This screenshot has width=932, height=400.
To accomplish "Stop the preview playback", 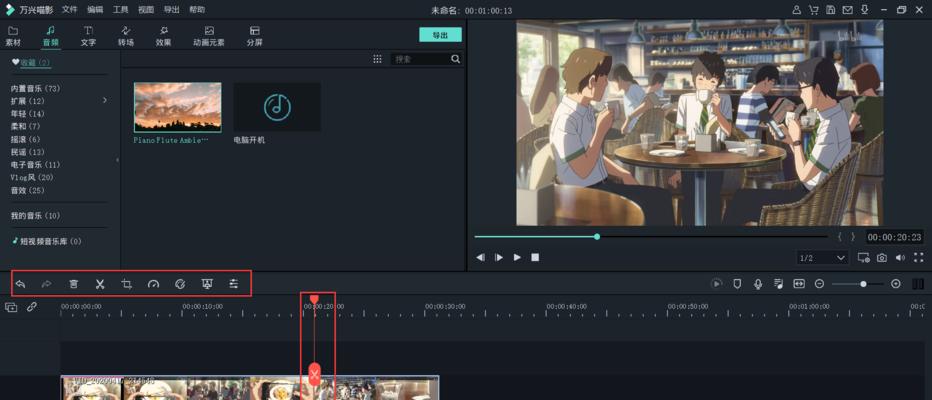I will point(535,257).
